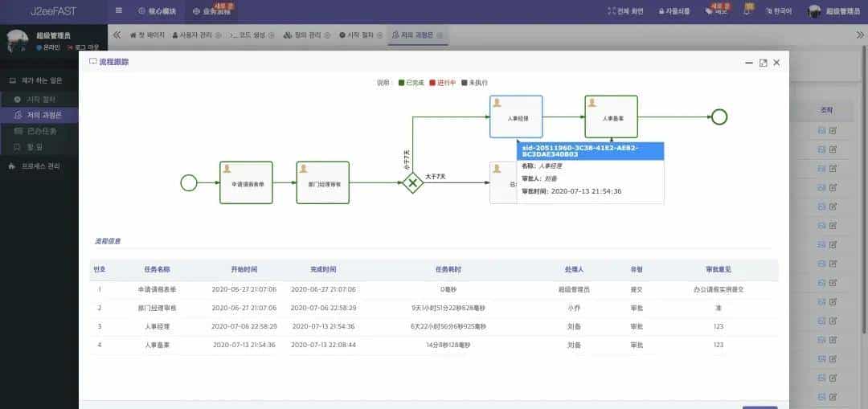Close the 정의 관리 tab
The height and width of the screenshot is (409, 868).
326,35
